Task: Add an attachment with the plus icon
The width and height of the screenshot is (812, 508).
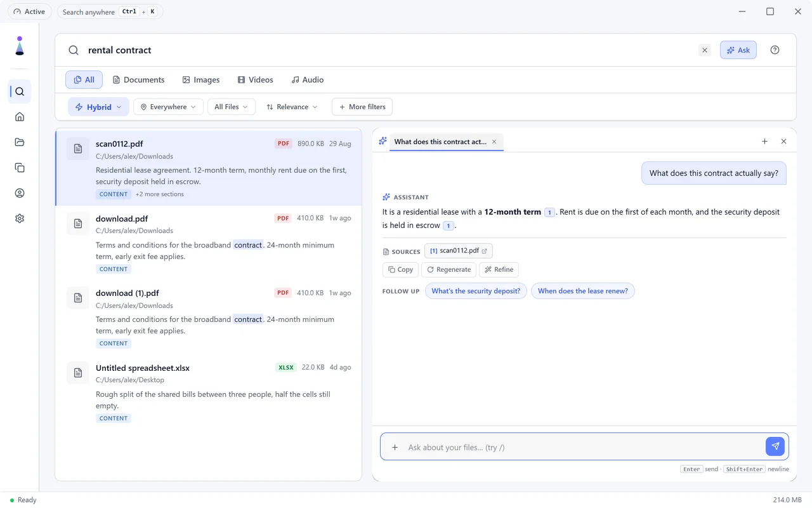Action: (395, 447)
